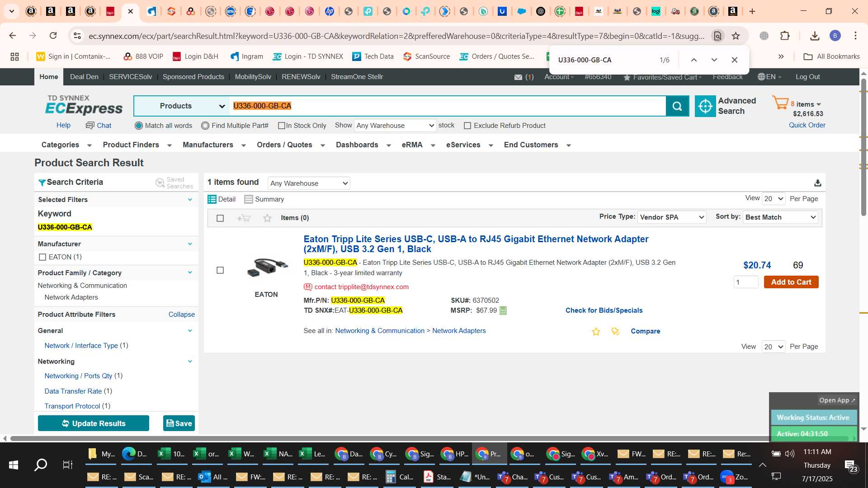The width and height of the screenshot is (868, 488).
Task: Open Show Any Warehouse stock dropdown
Action: coord(395,126)
